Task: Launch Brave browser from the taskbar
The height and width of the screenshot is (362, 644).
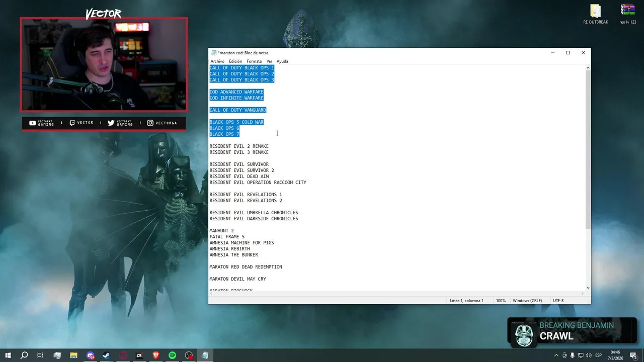Action: pyautogui.click(x=155, y=355)
